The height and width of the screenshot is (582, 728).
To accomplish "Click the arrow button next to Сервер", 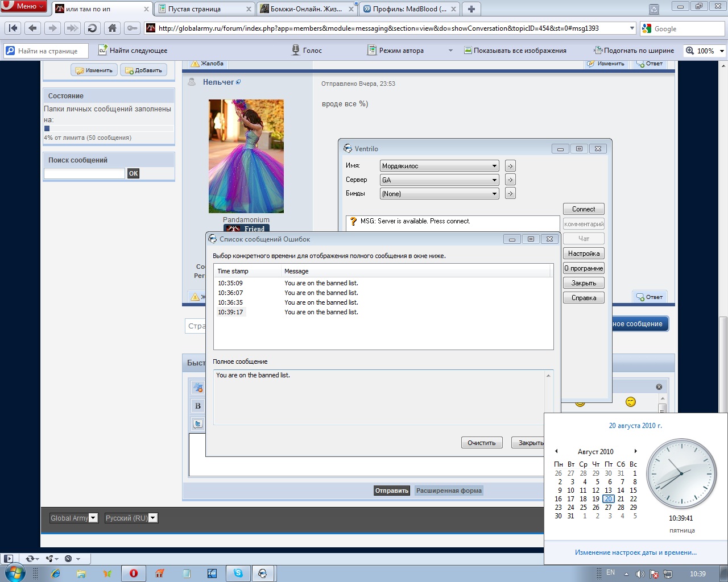I will 510,180.
